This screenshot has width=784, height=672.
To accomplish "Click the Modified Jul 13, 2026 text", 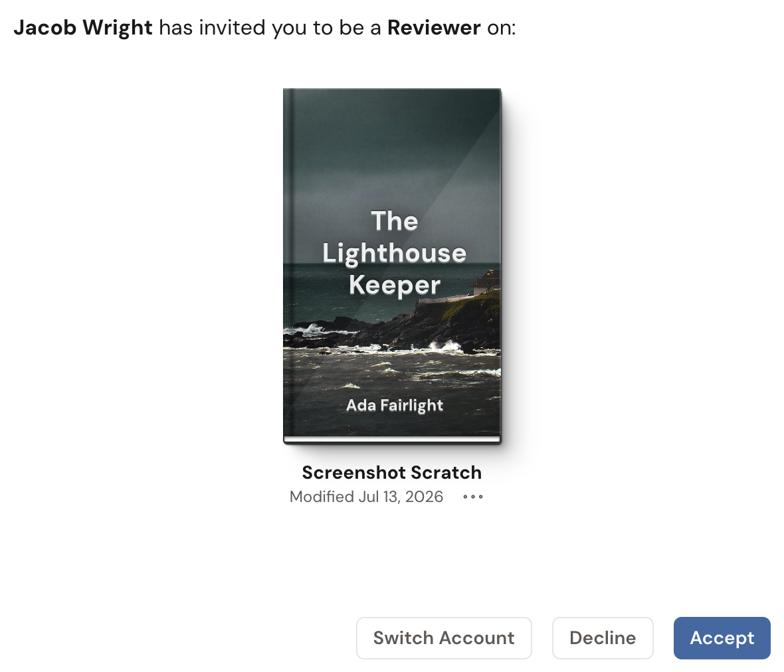I will 366,497.
